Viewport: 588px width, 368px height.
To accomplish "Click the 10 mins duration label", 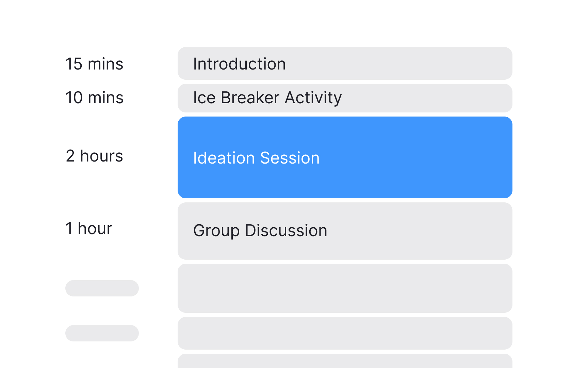I will [94, 98].
